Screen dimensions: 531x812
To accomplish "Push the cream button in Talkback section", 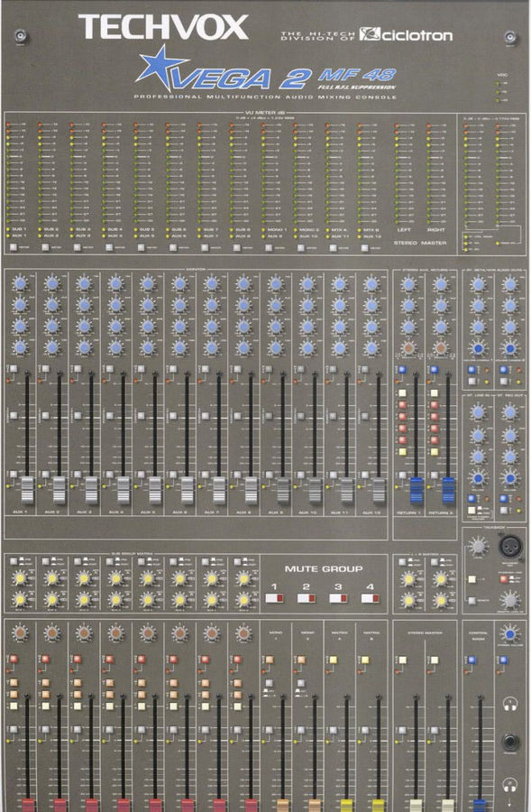I will click(472, 579).
